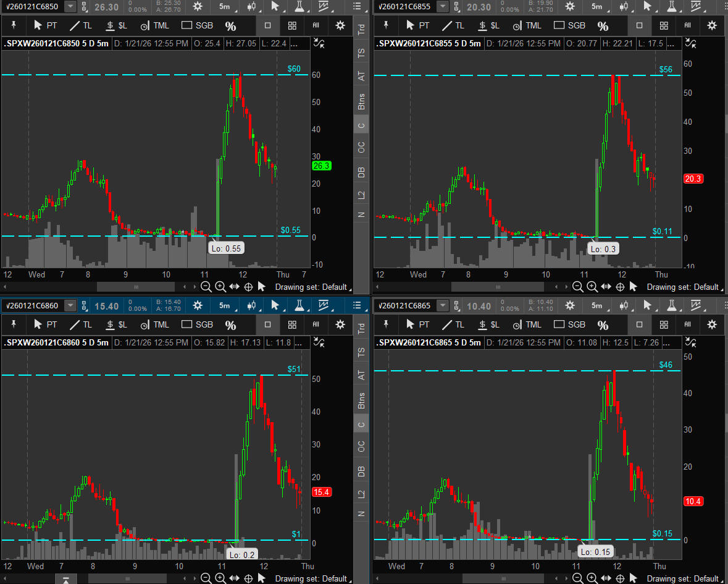Open the Drawing set: Default dropdown under the C6865 chart

click(x=682, y=578)
